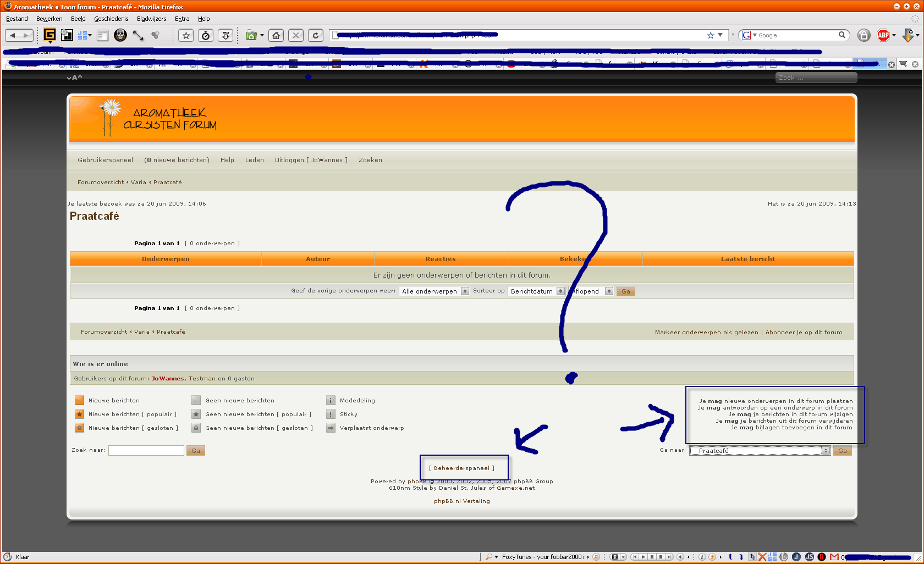Click the JS status bar icon

coord(809,557)
